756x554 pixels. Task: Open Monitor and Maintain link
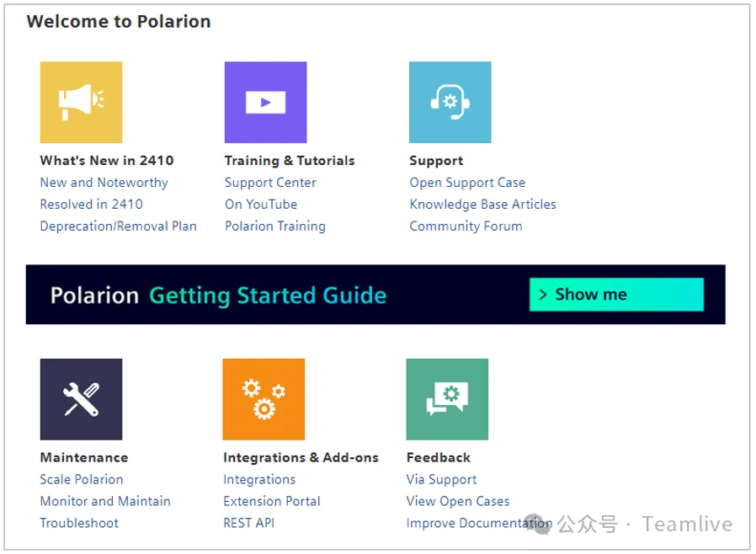point(105,502)
